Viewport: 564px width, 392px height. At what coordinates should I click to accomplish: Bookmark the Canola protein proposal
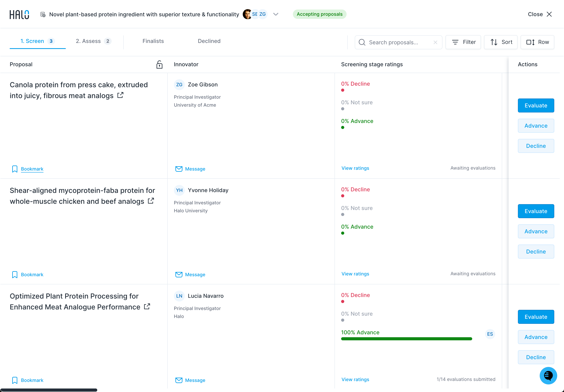[27, 169]
